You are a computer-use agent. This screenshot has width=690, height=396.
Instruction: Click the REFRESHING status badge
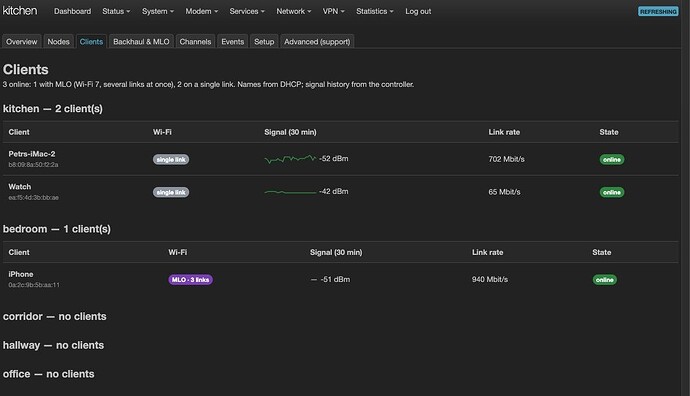pos(658,11)
